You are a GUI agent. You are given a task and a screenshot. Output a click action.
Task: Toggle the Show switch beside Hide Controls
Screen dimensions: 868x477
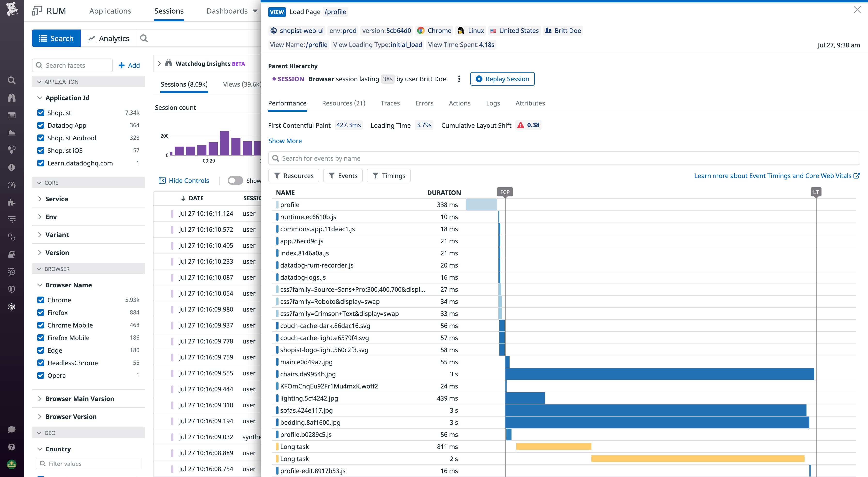pos(235,181)
